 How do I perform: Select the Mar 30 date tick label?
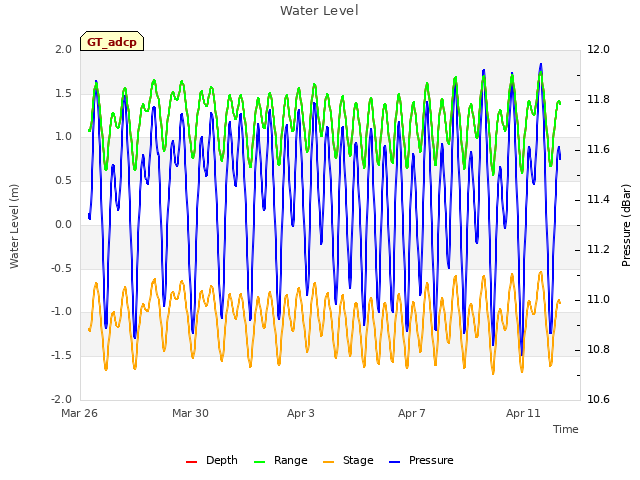(190, 413)
